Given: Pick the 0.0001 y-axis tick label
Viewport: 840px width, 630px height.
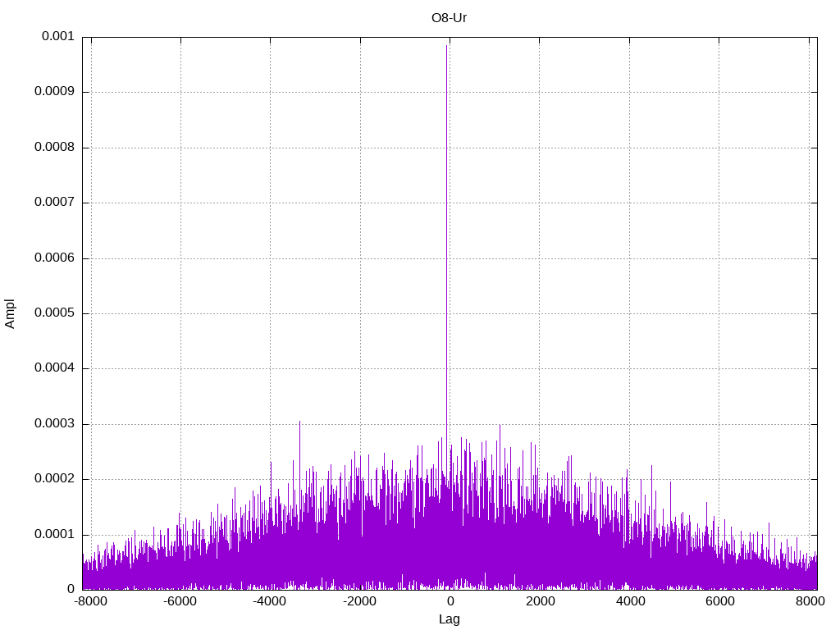Looking at the screenshot, I should tap(54, 535).
